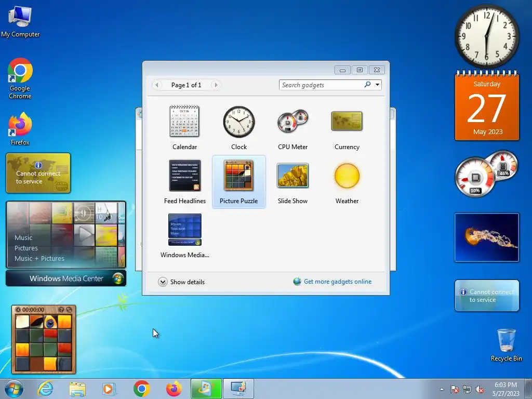Select the Feed Headlines gadget in the gallery
532x399 pixels.
[184, 181]
